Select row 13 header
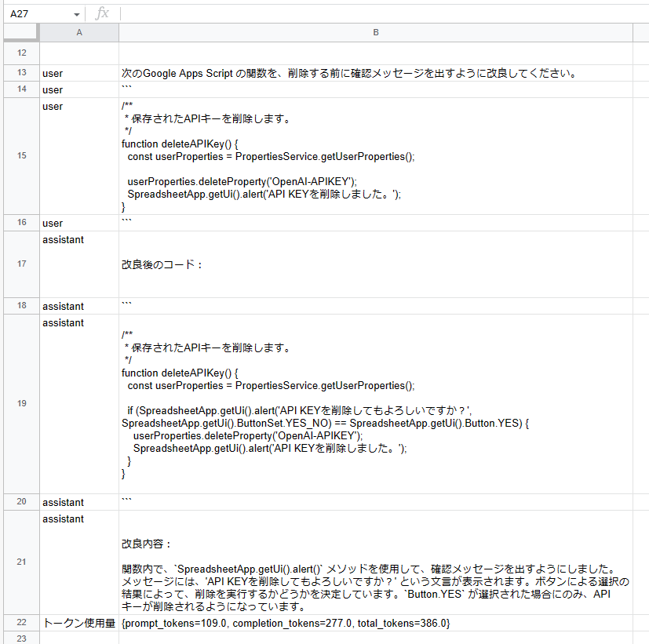Screen dimensions: 649x644 tap(21, 73)
